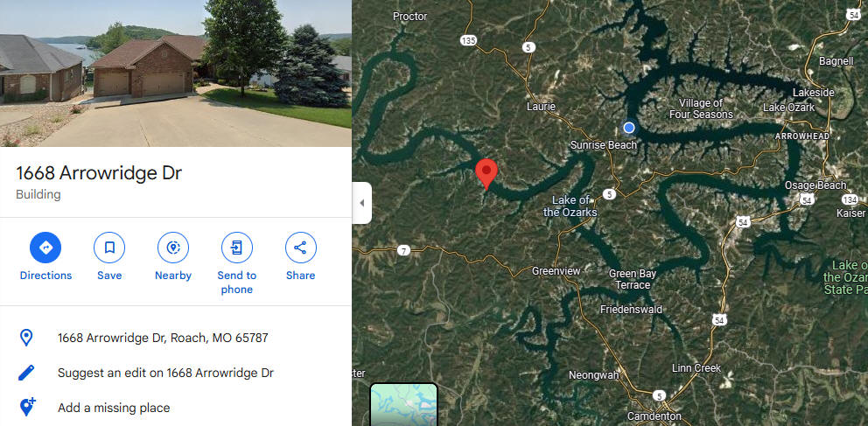Click the blue Directions icon
The height and width of the screenshot is (426, 868).
[x=45, y=248]
